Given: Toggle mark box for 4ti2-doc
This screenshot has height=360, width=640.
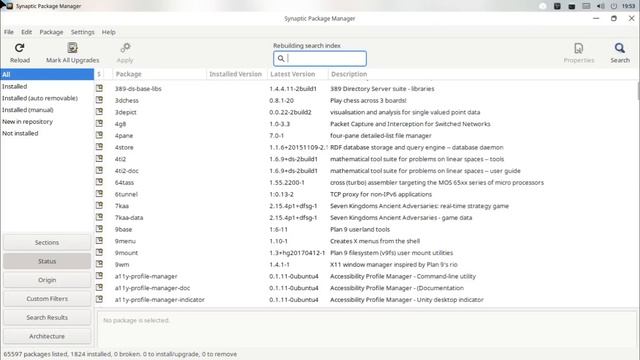Looking at the screenshot, I should pos(99,170).
